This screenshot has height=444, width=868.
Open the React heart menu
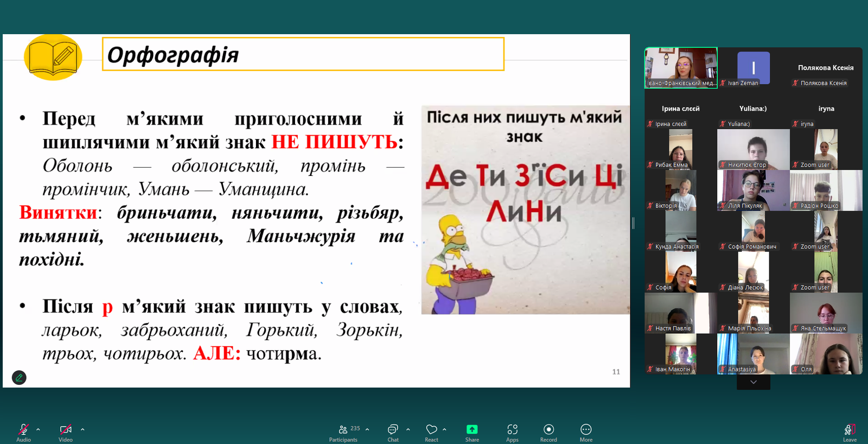tap(431, 433)
